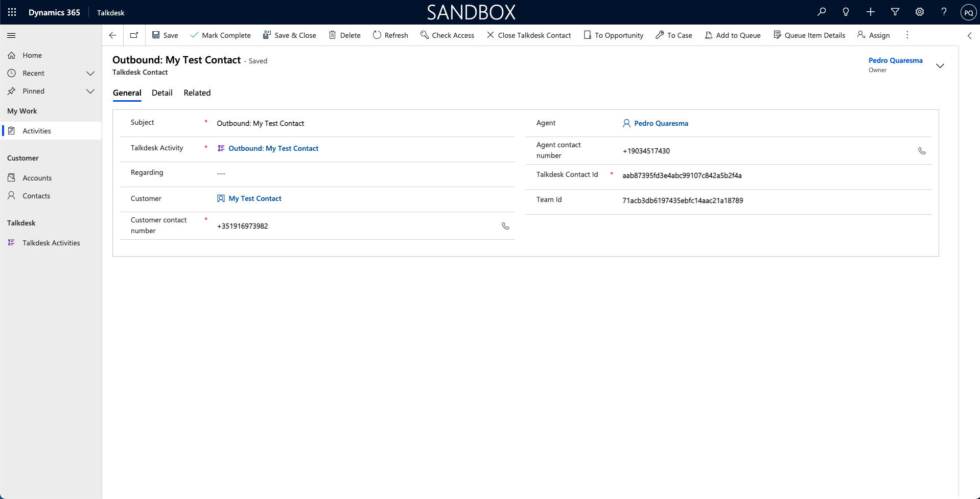
Task: Click the Team Id value
Action: tap(683, 200)
